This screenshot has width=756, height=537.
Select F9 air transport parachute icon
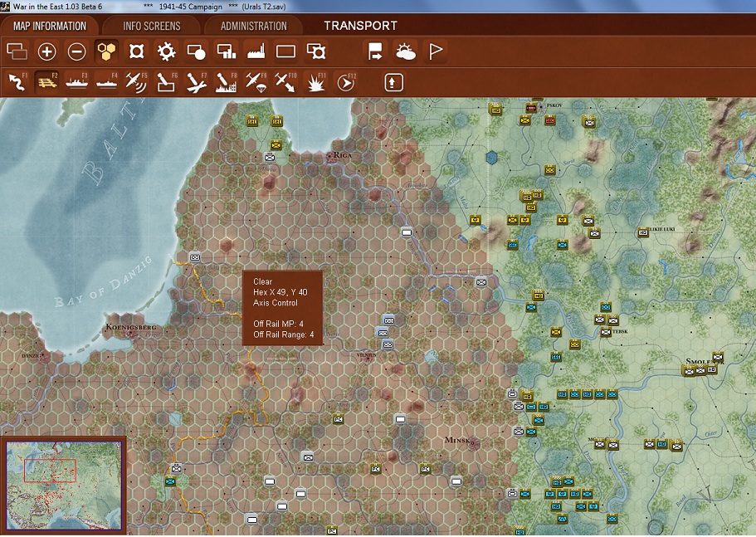coord(256,82)
